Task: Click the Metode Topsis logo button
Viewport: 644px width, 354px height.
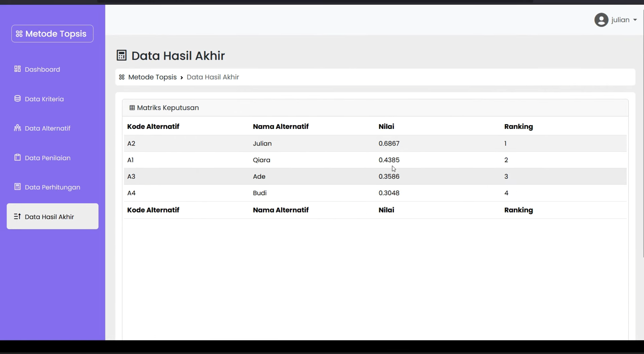Action: point(52,34)
